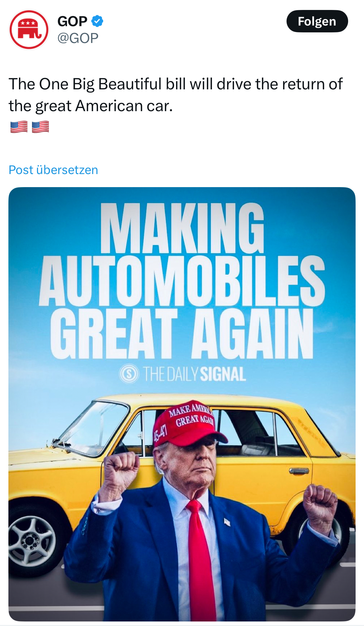This screenshot has width=364, height=633.
Task: Follow GOP with the Folgen button
Action: (x=317, y=21)
